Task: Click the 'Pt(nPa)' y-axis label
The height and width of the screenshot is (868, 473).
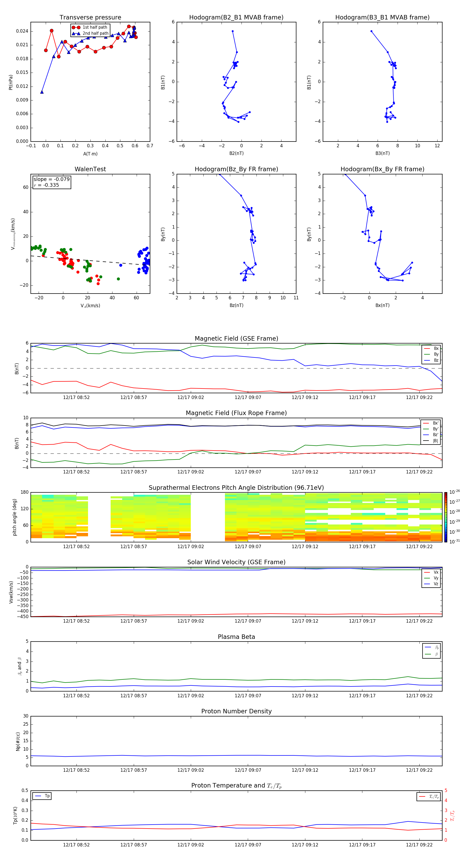Action: pyautogui.click(x=11, y=82)
